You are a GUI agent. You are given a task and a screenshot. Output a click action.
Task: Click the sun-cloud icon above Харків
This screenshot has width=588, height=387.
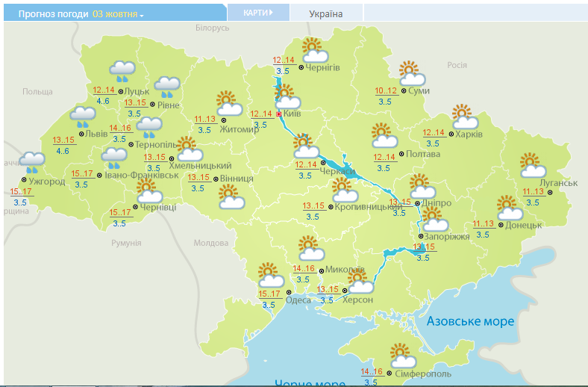click(x=464, y=116)
